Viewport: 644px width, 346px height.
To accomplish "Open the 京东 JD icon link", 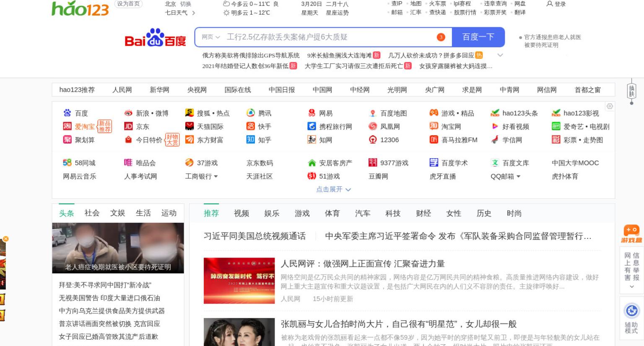I will tap(128, 127).
